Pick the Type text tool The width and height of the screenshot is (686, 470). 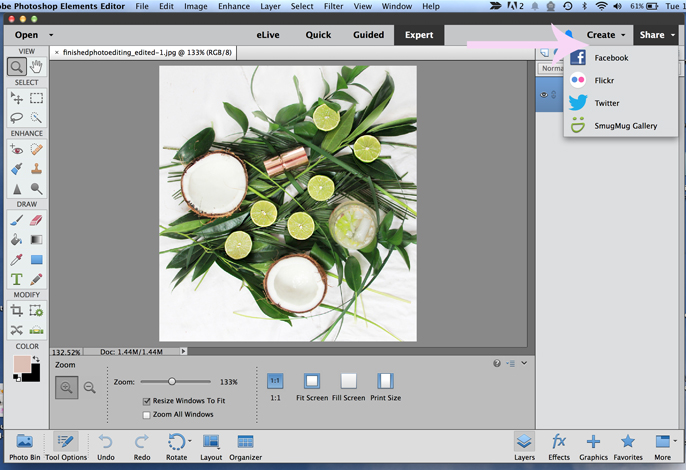click(17, 279)
